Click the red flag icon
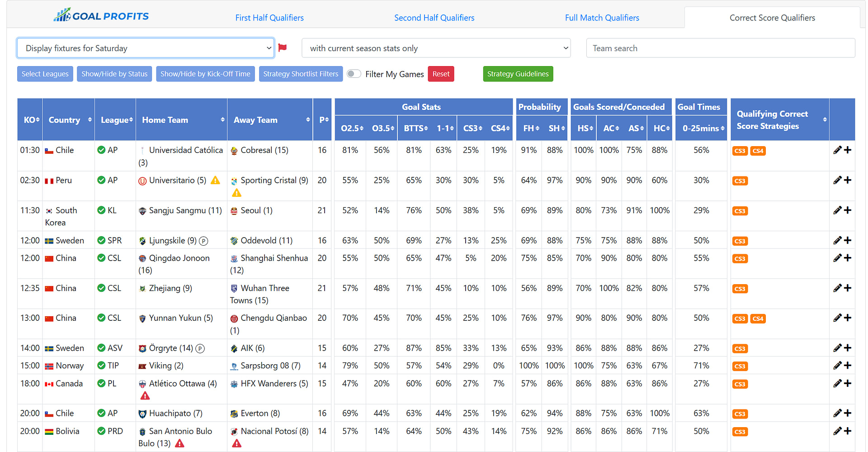The image size is (868, 452). 283,48
